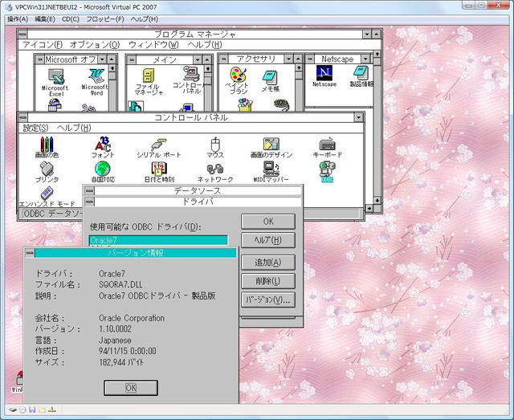Open the シリアルポート control panel icon
514x420 pixels.
point(159,149)
